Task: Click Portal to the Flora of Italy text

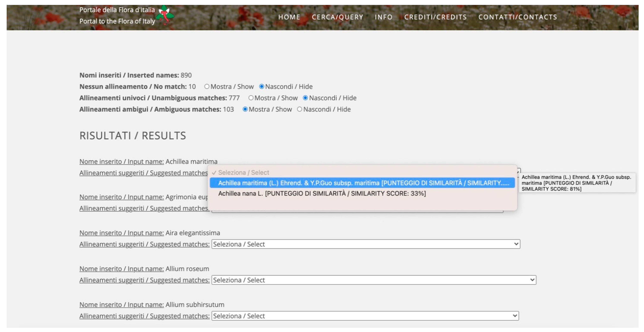Action: click(117, 21)
